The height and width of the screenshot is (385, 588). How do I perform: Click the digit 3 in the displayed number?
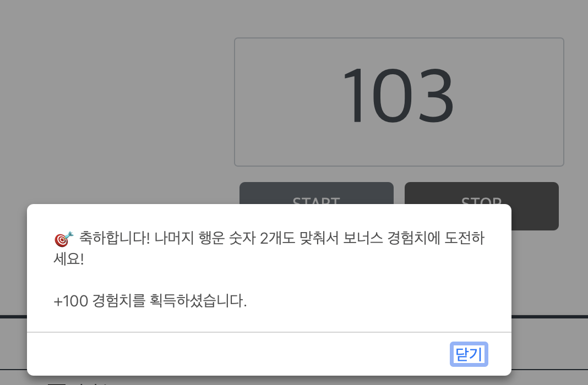436,95
